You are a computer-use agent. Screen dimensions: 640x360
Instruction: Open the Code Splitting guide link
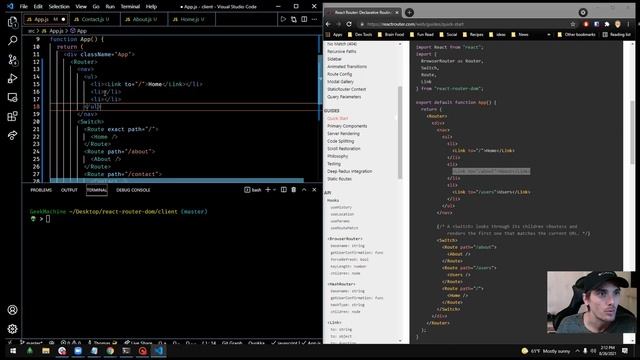click(x=340, y=141)
